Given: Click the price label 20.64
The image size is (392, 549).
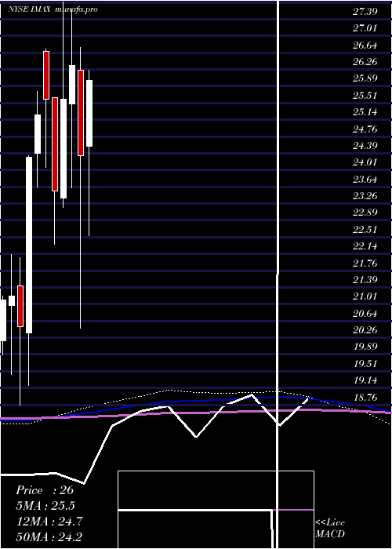Looking at the screenshot, I should click(365, 313).
